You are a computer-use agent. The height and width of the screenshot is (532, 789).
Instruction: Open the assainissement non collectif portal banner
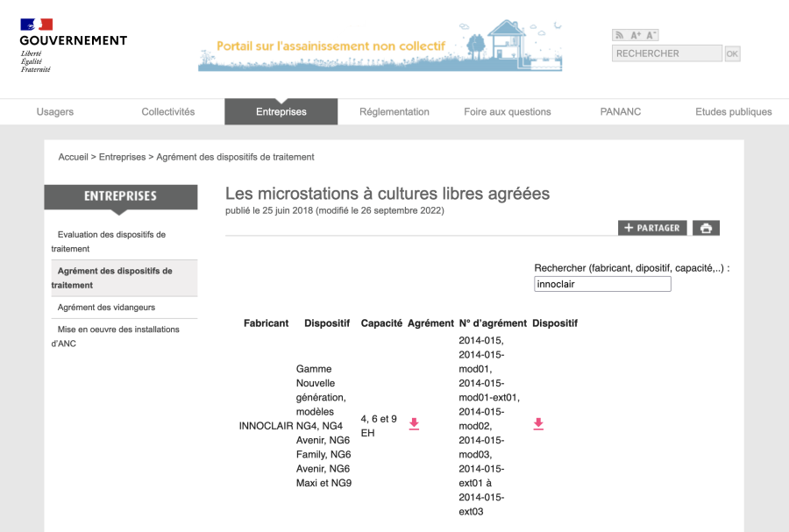[x=380, y=46]
